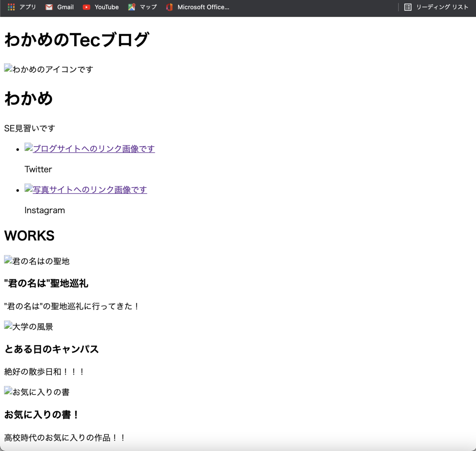476x451 pixels.
Task: Click the わかめ name heading
Action: click(x=29, y=98)
